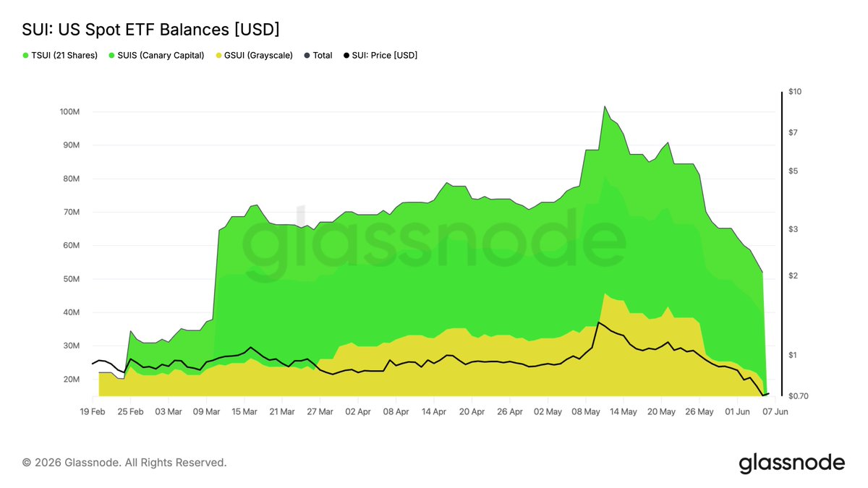Click the TSUI (21 Shares) legend dot
The height and width of the screenshot is (488, 868).
pyautogui.click(x=25, y=56)
